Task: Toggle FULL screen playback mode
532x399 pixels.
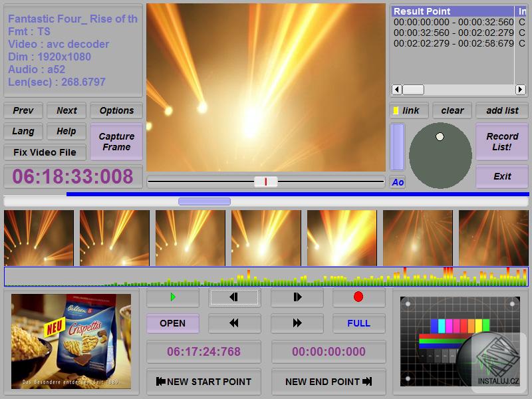Action: click(359, 324)
